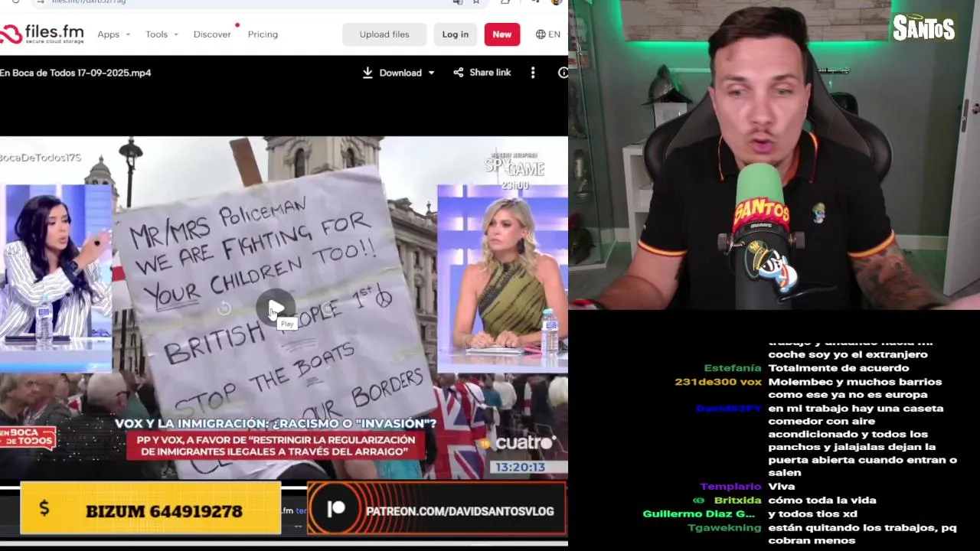980x551 pixels.
Task: Select the file name En Boca de Todos 17-09-2025.mp4
Action: pyautogui.click(x=76, y=73)
